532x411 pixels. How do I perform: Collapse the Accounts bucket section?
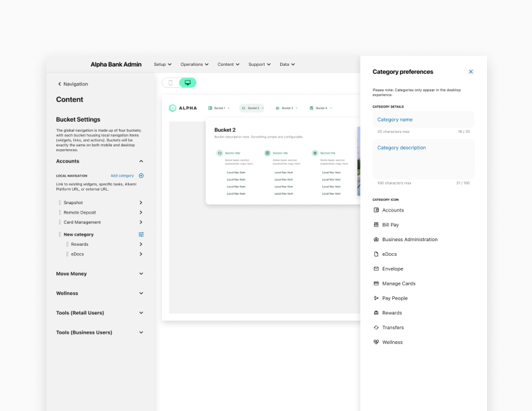pyautogui.click(x=141, y=161)
